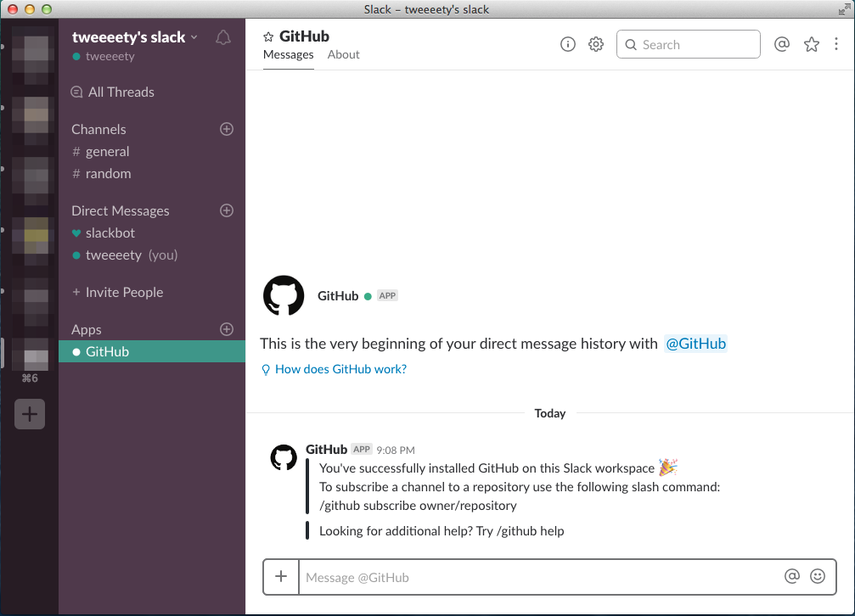Star the GitHub conversation
This screenshot has height=616, width=855.
pyautogui.click(x=268, y=37)
